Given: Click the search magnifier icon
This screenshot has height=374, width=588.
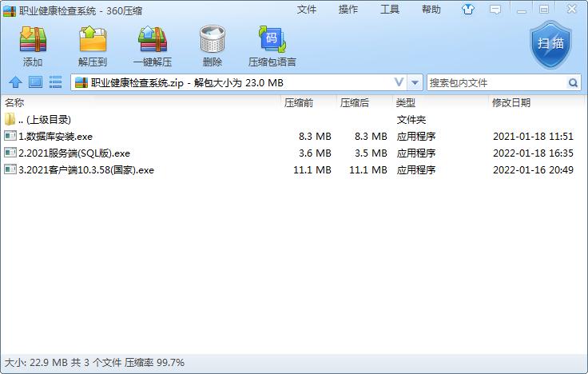Looking at the screenshot, I should click(x=573, y=82).
